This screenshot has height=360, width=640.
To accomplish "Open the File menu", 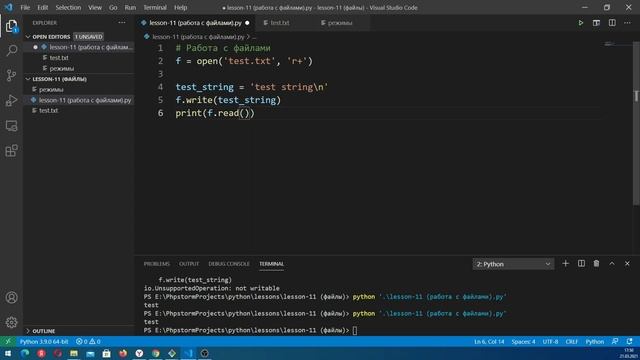I will click(x=25, y=7).
